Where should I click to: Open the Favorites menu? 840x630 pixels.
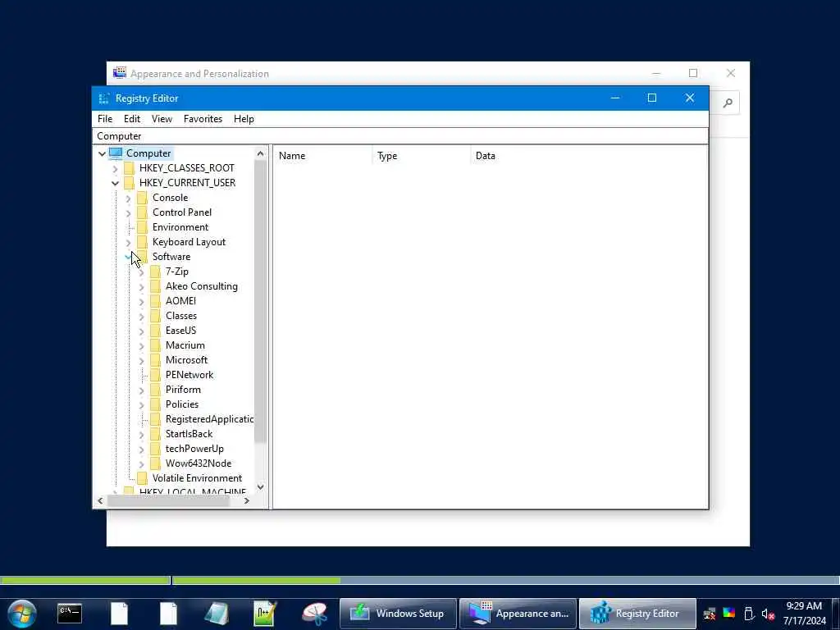203,119
